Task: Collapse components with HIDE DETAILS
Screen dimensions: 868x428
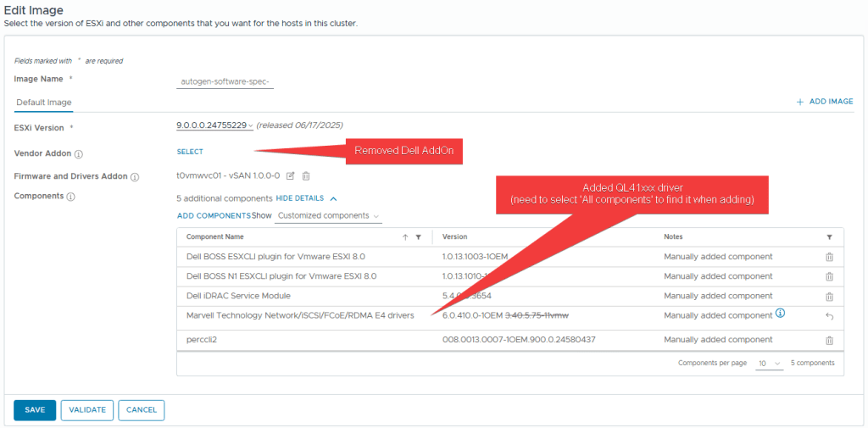Action: [307, 197]
